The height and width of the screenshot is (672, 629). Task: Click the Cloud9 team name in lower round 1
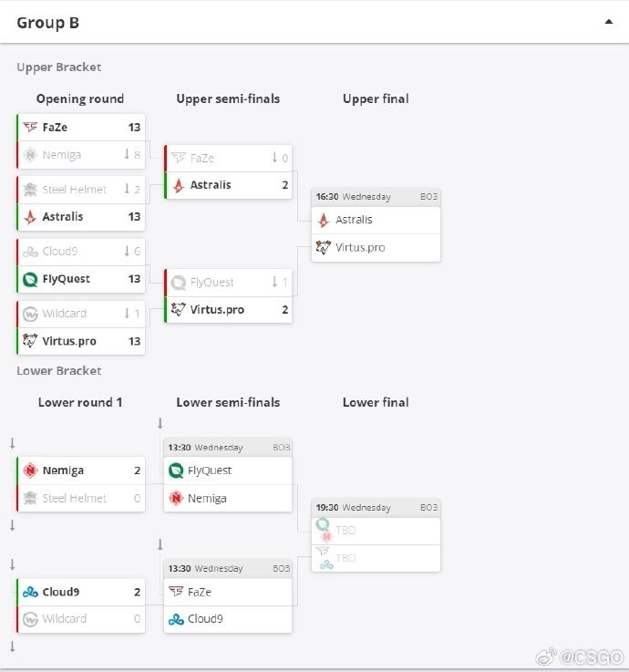coord(61,592)
